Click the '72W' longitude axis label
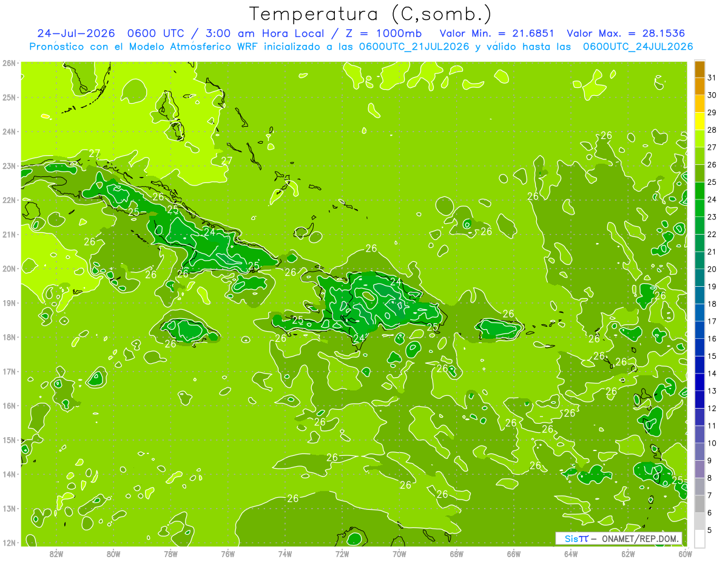 [342, 554]
